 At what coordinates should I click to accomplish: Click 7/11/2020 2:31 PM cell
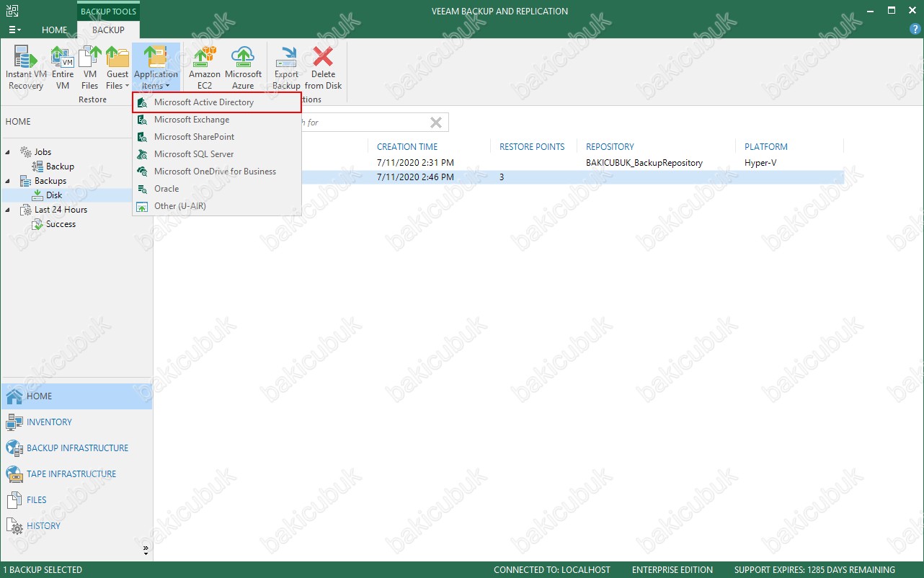[x=415, y=163]
